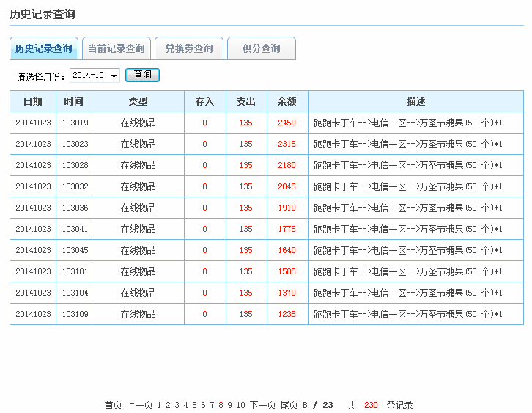Click the 描述 column header
This screenshot has width=532, height=413.
click(x=416, y=101)
